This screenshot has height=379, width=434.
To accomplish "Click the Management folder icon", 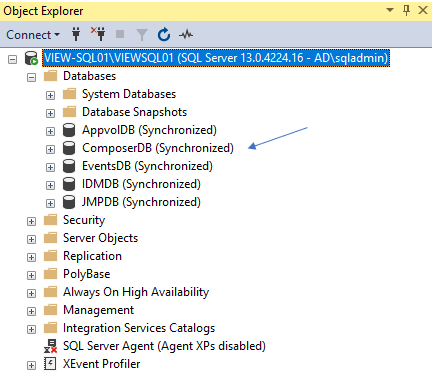I will point(50,310).
